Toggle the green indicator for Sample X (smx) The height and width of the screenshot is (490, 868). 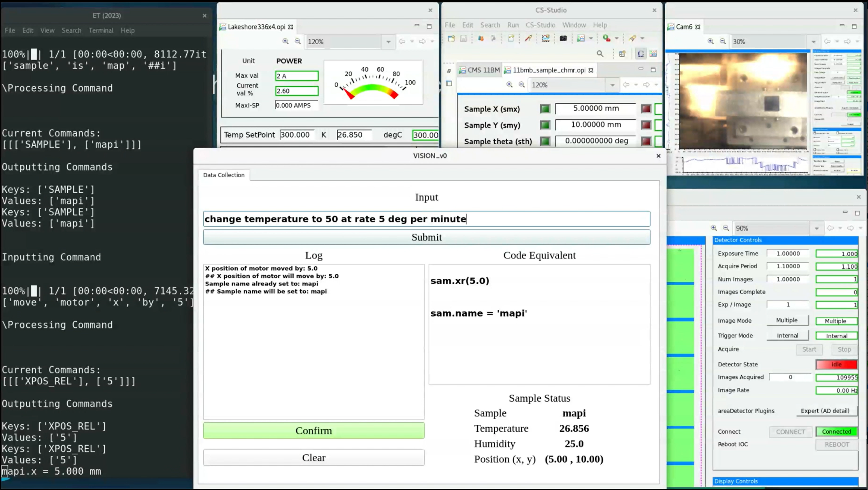[545, 109]
